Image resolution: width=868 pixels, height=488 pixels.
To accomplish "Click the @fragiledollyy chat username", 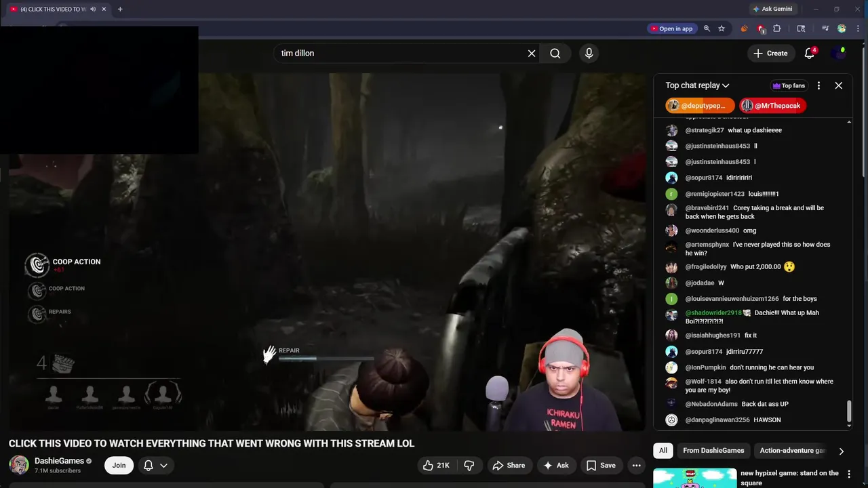I will pyautogui.click(x=706, y=267).
